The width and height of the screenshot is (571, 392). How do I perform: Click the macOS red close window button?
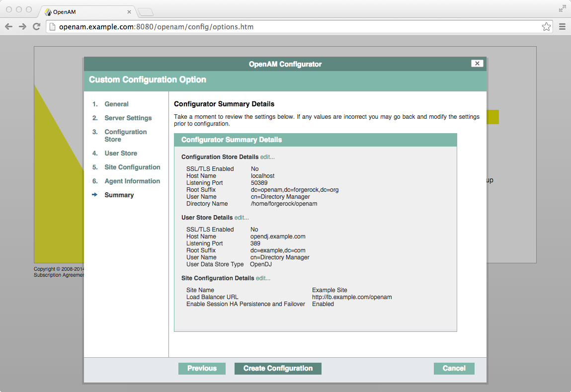(x=9, y=9)
